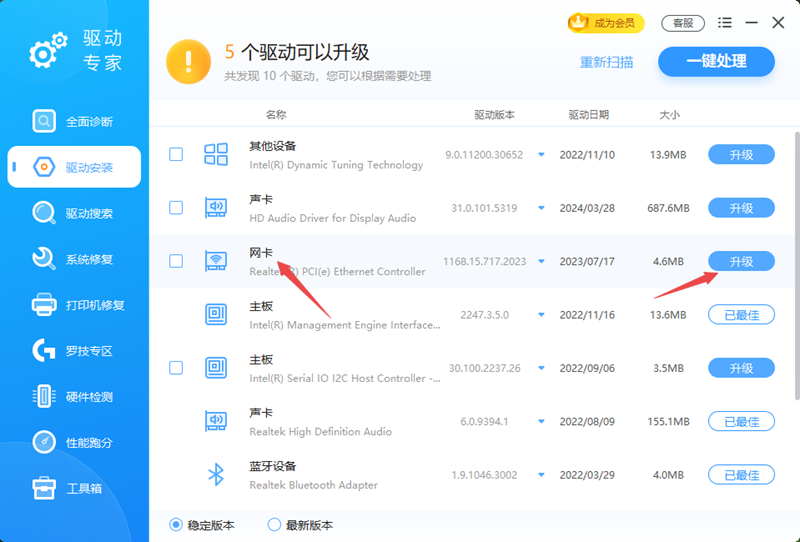Open the 驱动安装 sidebar section
Viewport: 800px width, 542px height.
point(74,167)
